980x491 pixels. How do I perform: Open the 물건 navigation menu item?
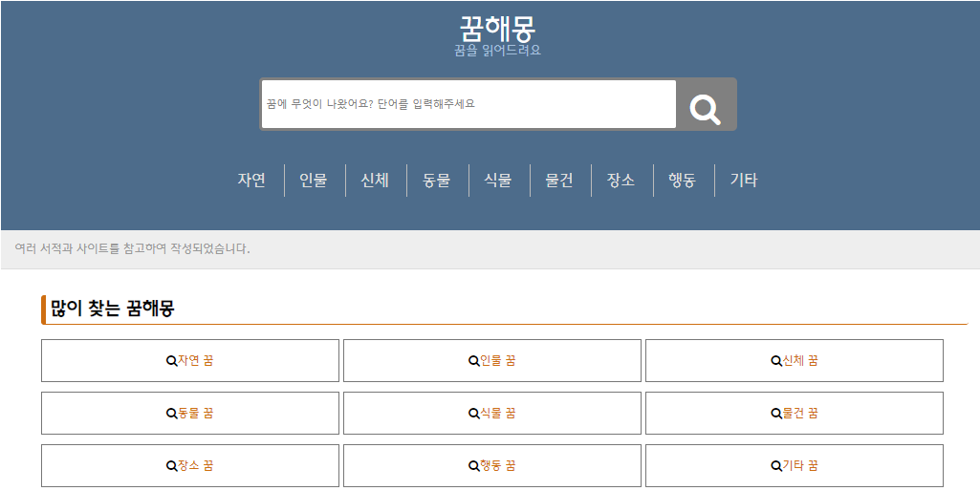click(x=559, y=180)
